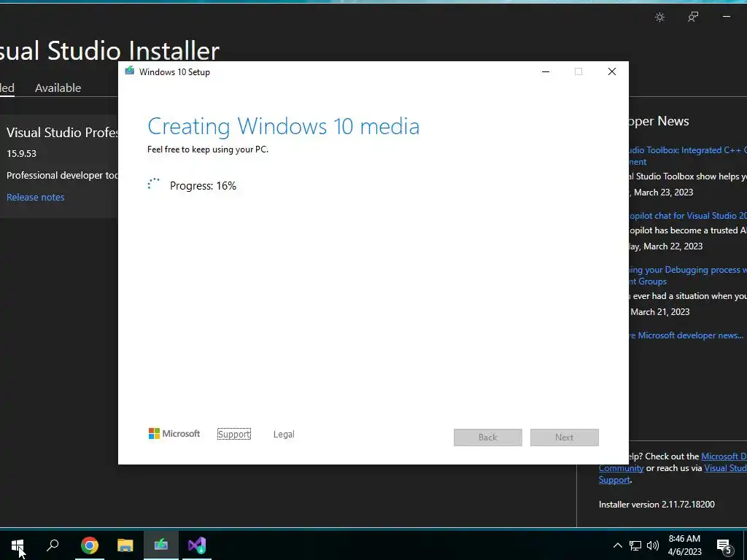
Task: Click Windows 10 Setup title icon
Action: pos(130,71)
